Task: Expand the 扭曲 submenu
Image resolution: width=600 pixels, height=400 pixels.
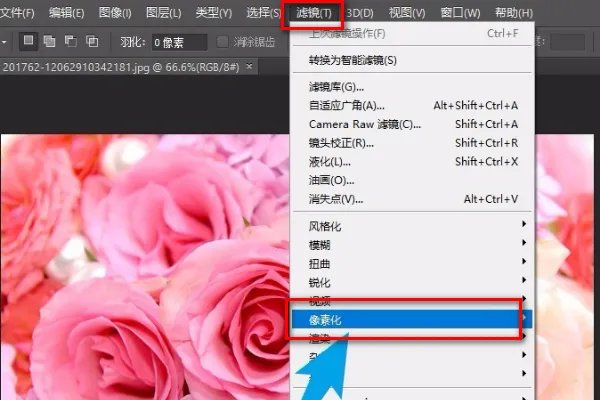Action: 412,263
